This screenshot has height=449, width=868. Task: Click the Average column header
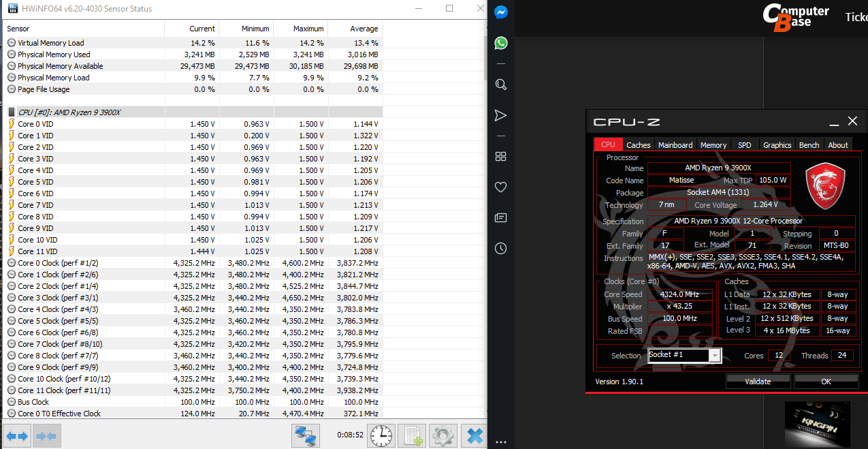(355, 29)
